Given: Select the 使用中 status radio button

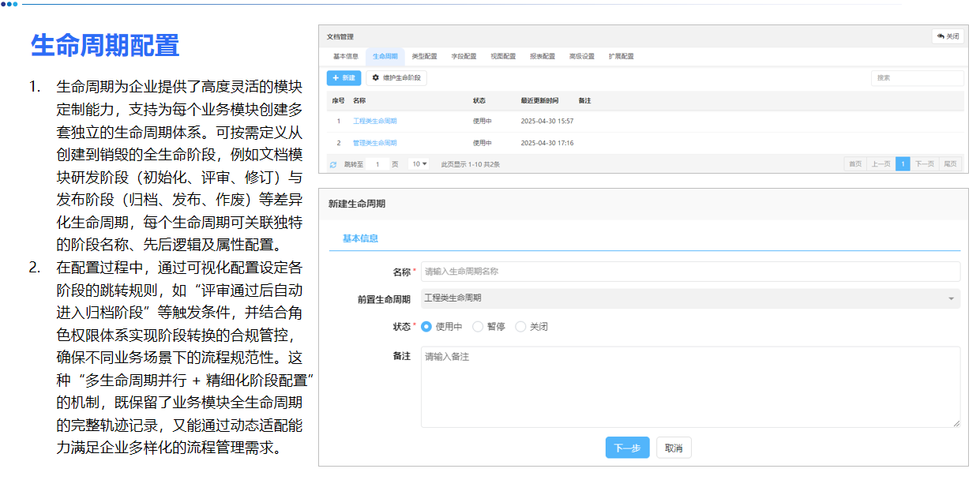Looking at the screenshot, I should (426, 325).
